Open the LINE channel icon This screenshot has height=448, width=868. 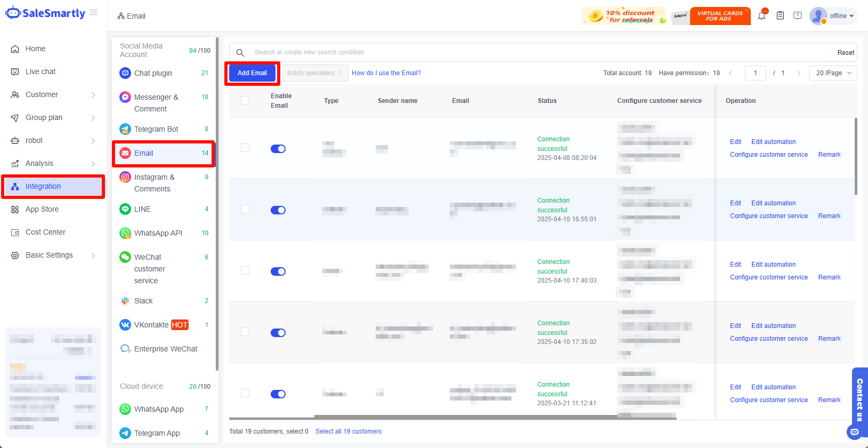[125, 209]
